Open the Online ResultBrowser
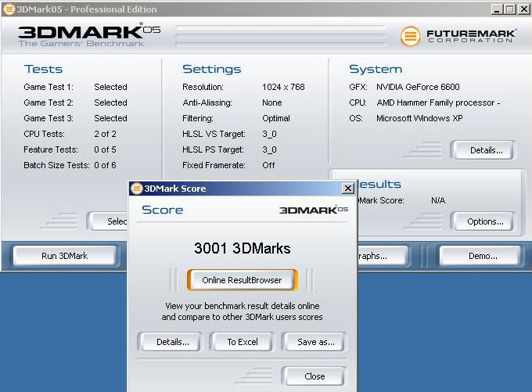Screen dimensions: 532x392 (x=242, y=280)
